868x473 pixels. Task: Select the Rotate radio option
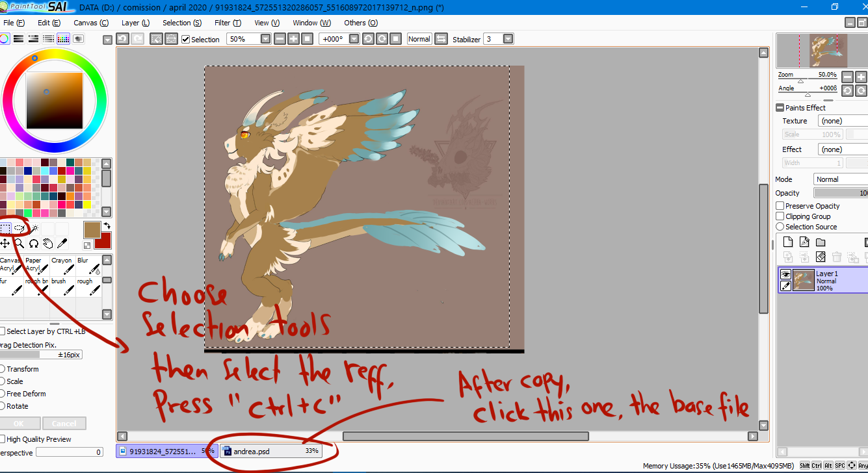[x=2, y=406]
